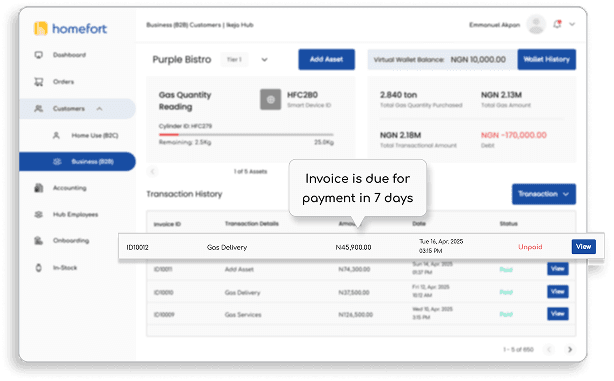The height and width of the screenshot is (381, 614).
Task: Click the gas remaining progress bar
Action: click(x=246, y=135)
